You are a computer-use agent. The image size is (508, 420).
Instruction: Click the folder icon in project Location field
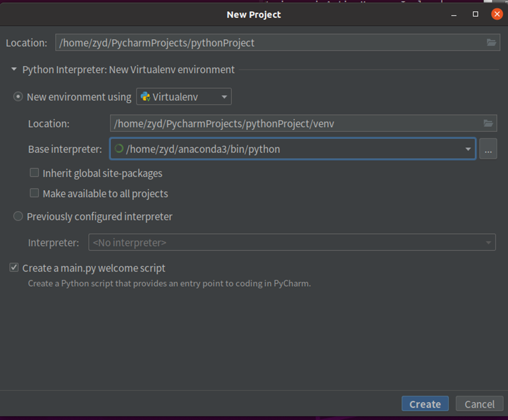(491, 43)
